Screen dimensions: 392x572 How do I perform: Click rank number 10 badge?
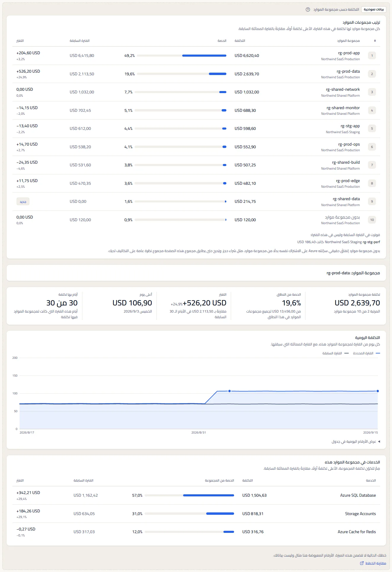click(372, 220)
